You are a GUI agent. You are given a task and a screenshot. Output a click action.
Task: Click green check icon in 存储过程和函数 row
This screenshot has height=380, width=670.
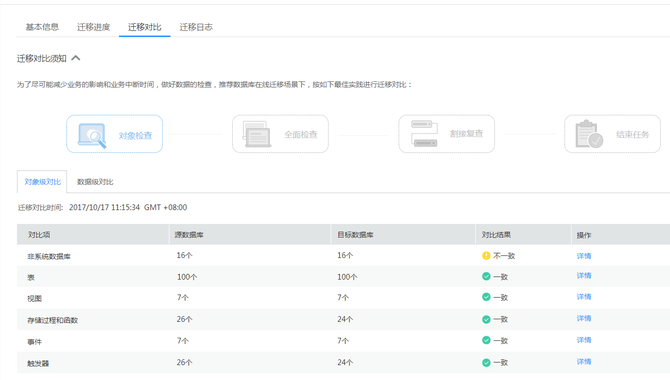click(486, 319)
